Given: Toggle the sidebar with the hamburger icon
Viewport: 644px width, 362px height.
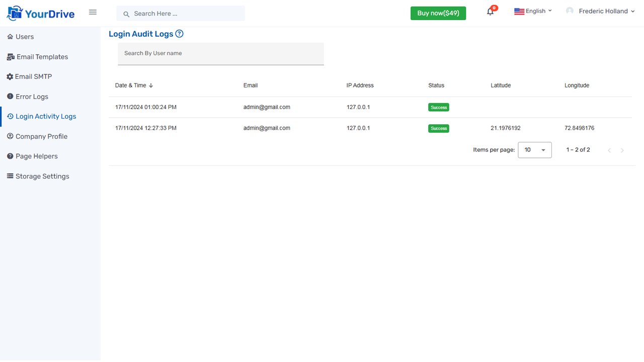Looking at the screenshot, I should point(93,12).
